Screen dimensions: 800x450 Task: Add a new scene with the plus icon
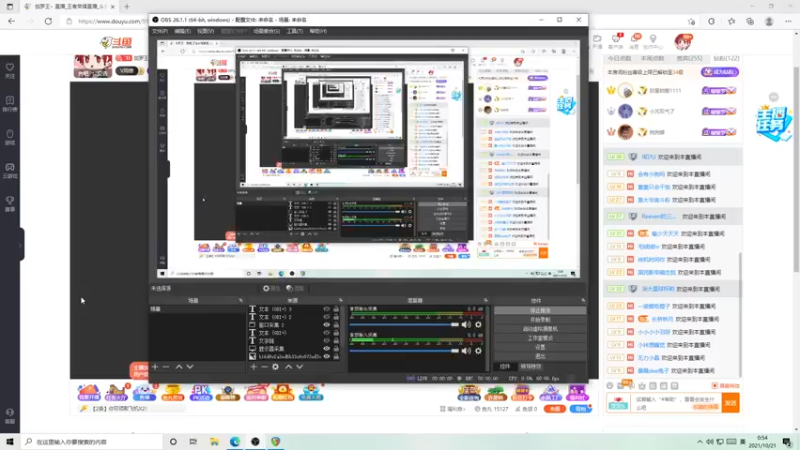click(155, 367)
